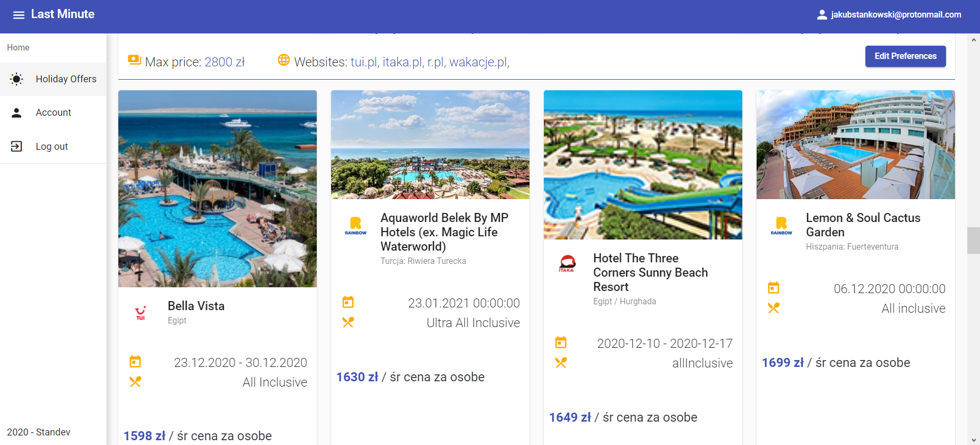Click the Account person icon in sidebar

pyautogui.click(x=16, y=113)
